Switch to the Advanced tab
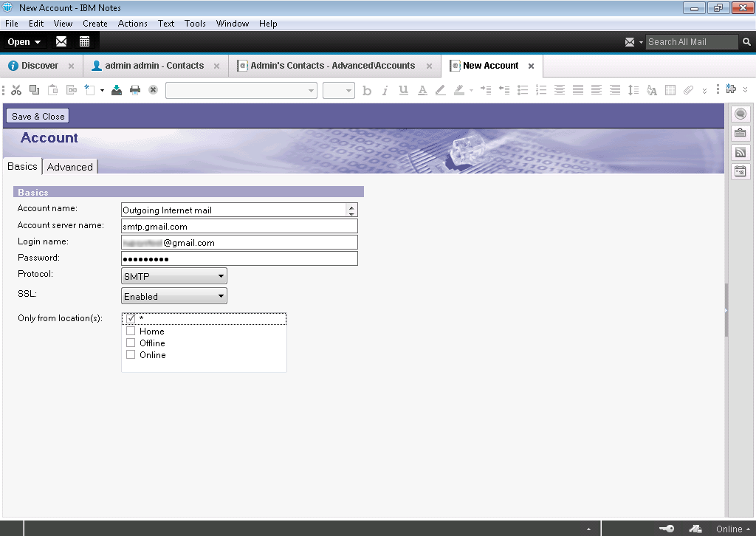This screenshot has width=756, height=536. pos(70,167)
